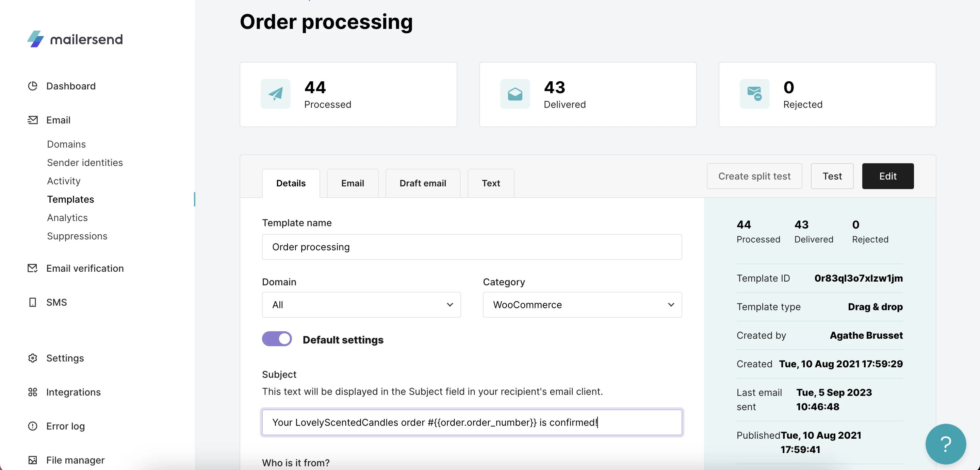
Task: Click the black Edit button
Action: [x=887, y=176]
